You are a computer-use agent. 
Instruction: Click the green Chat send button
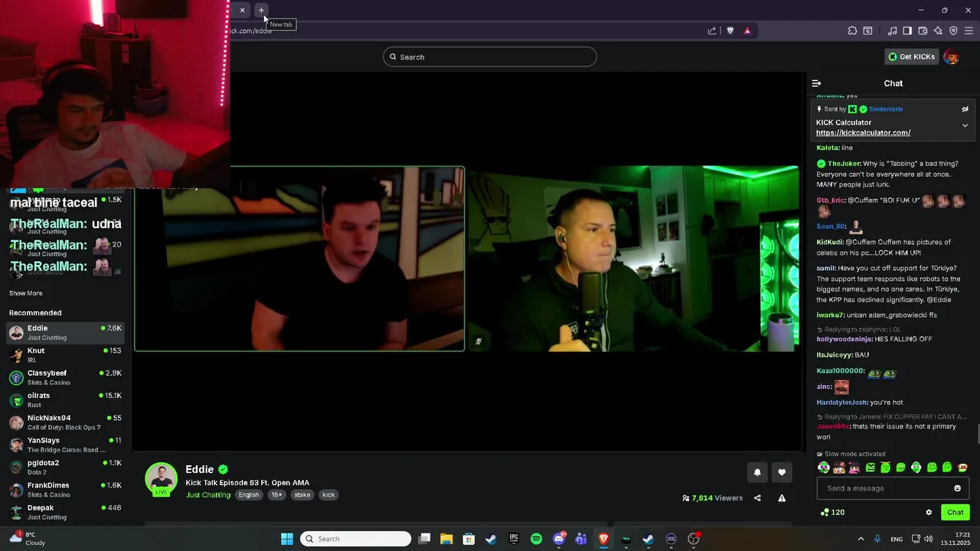click(955, 513)
